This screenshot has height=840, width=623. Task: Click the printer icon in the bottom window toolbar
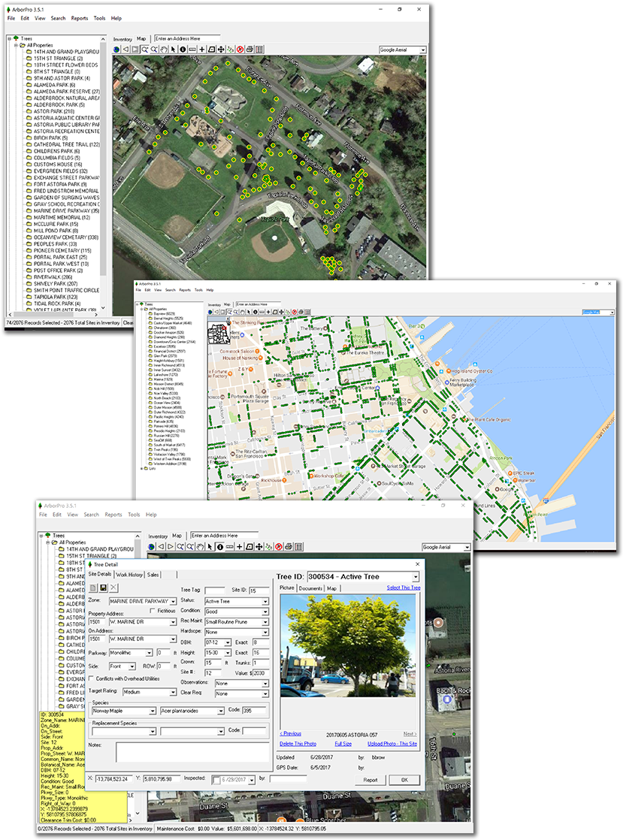288,547
